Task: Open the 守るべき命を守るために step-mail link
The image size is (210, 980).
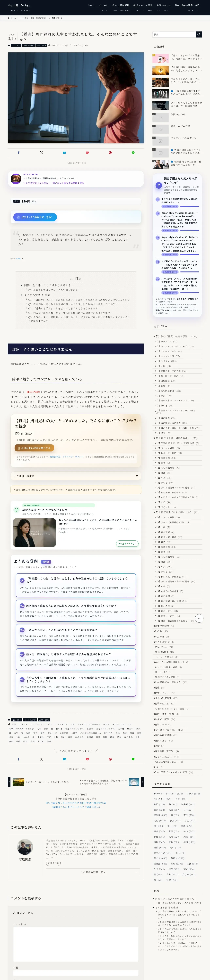Action: [54, 183]
